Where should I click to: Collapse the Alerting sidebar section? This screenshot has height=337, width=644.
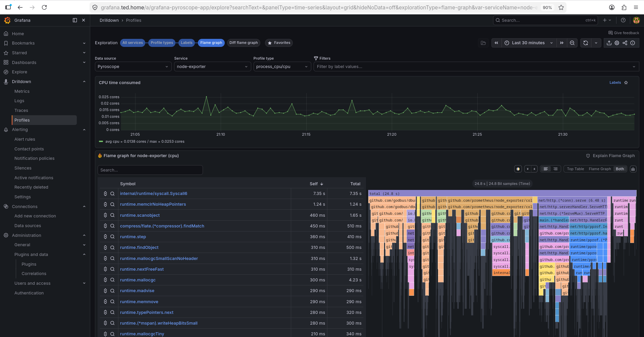tap(84, 130)
